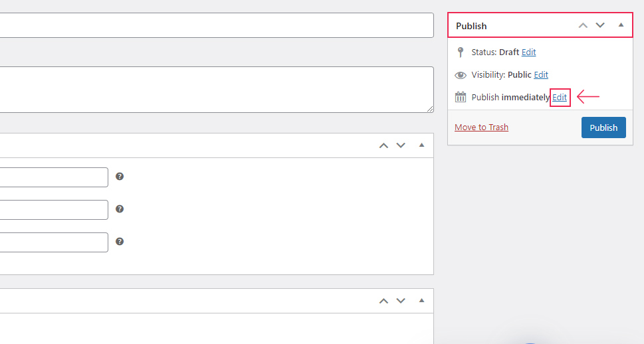Collapse the meta box containing three input fields
The image size is (644, 344).
click(x=421, y=145)
